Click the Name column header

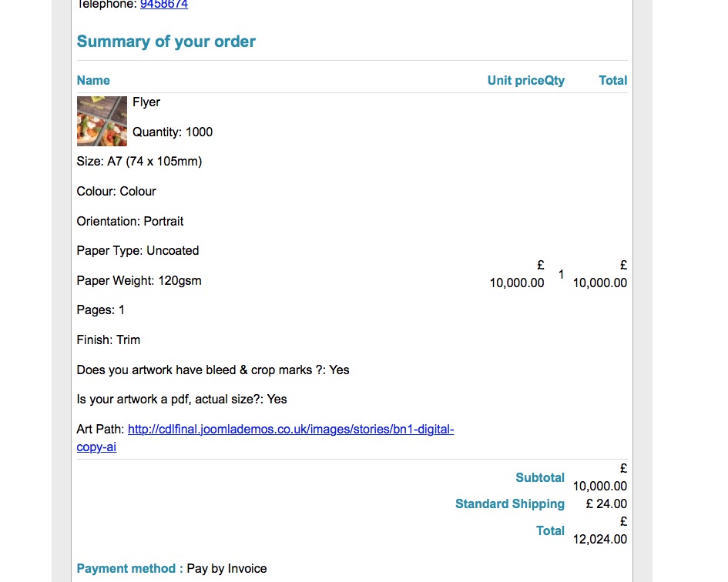pyautogui.click(x=93, y=80)
